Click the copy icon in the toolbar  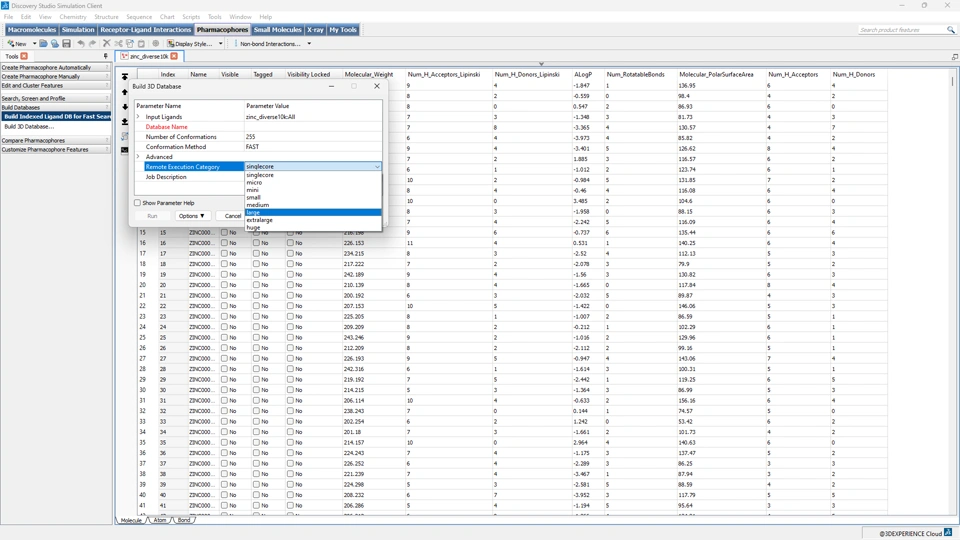click(x=130, y=43)
